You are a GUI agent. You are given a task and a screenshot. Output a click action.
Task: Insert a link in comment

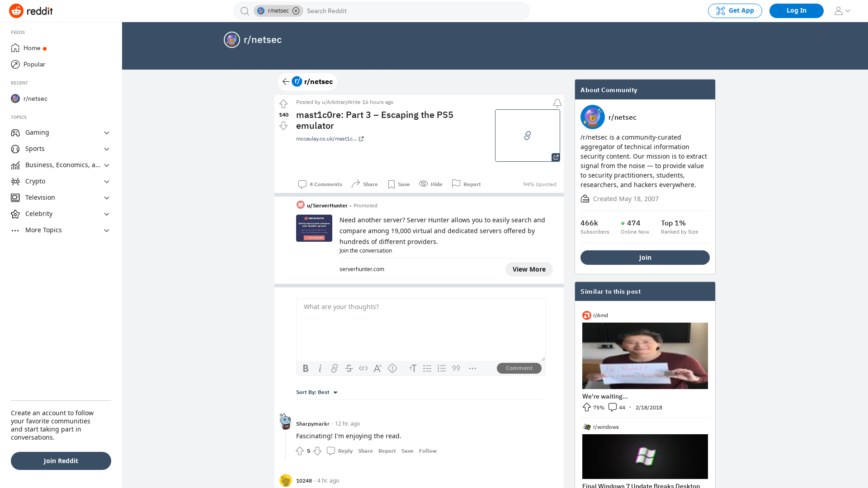click(x=335, y=369)
